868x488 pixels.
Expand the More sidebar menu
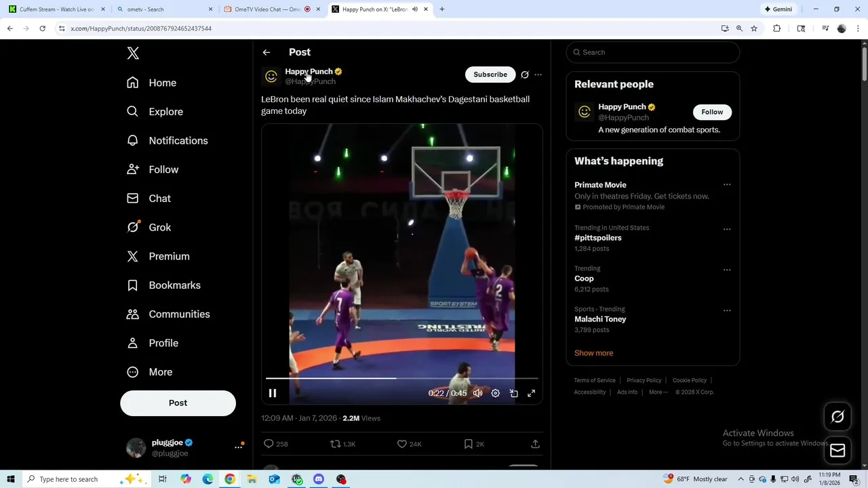click(150, 372)
